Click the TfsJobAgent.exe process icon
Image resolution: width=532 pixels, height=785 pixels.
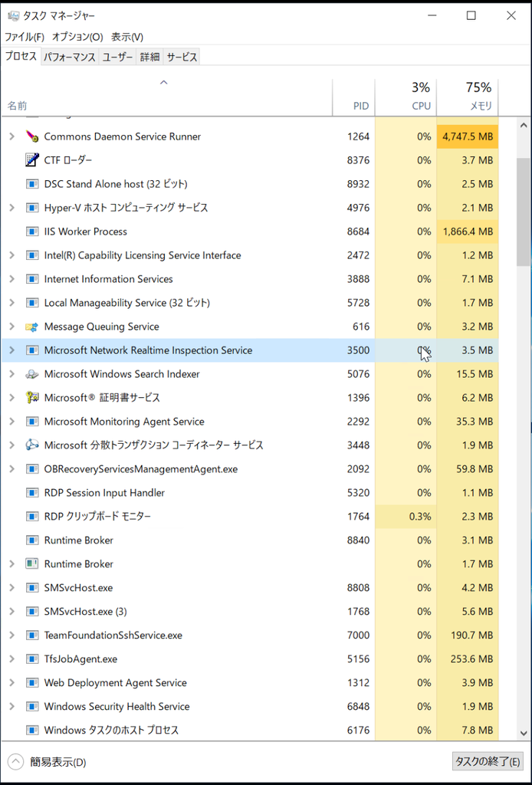[x=32, y=659]
